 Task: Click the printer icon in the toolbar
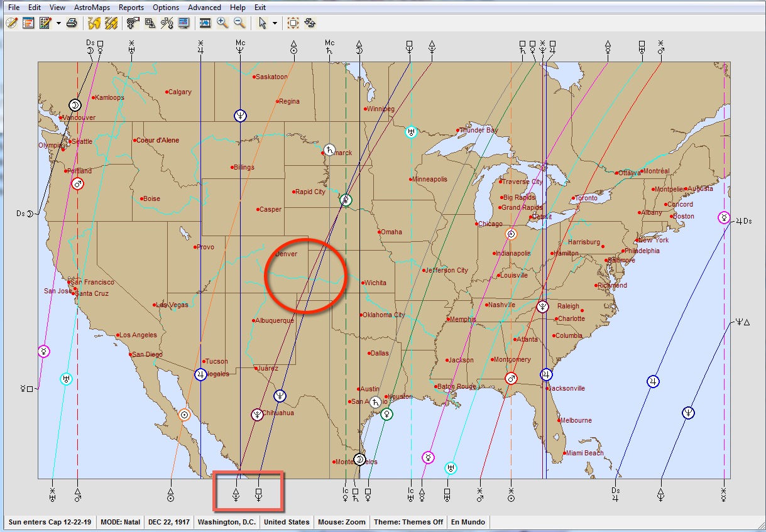[72, 23]
